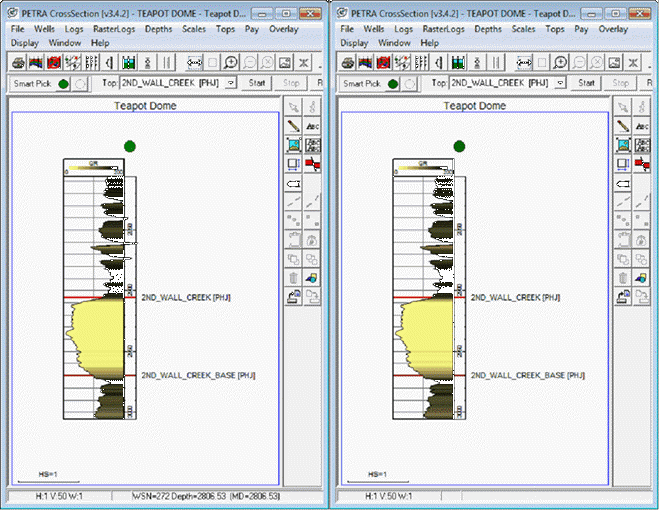Click green well symbol in left cross section
659x510 pixels.
[x=130, y=146]
